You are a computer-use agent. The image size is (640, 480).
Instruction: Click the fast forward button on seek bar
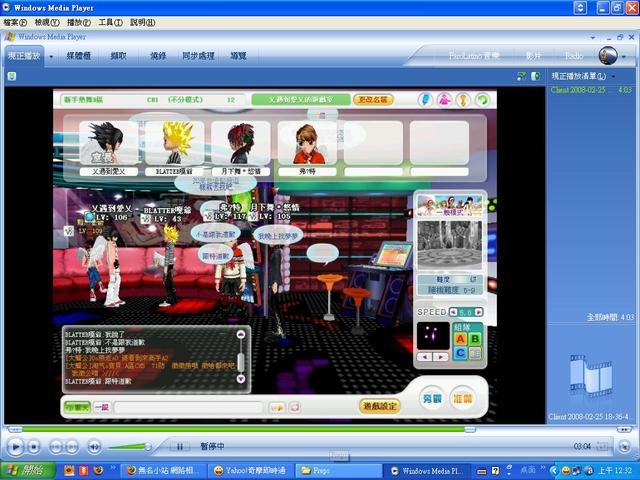(x=624, y=429)
